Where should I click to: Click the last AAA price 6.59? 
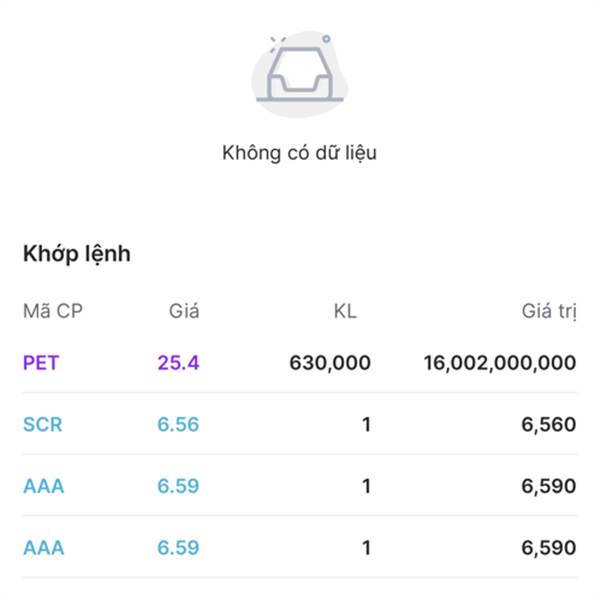[178, 548]
